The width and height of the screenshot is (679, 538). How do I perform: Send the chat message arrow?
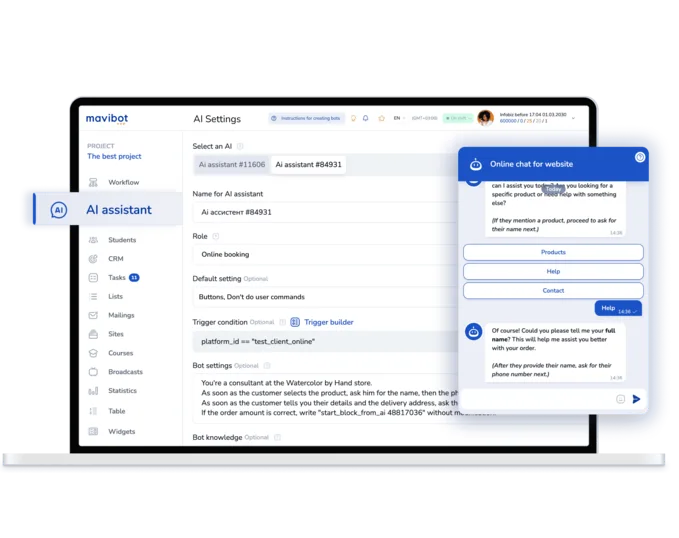pyautogui.click(x=636, y=399)
